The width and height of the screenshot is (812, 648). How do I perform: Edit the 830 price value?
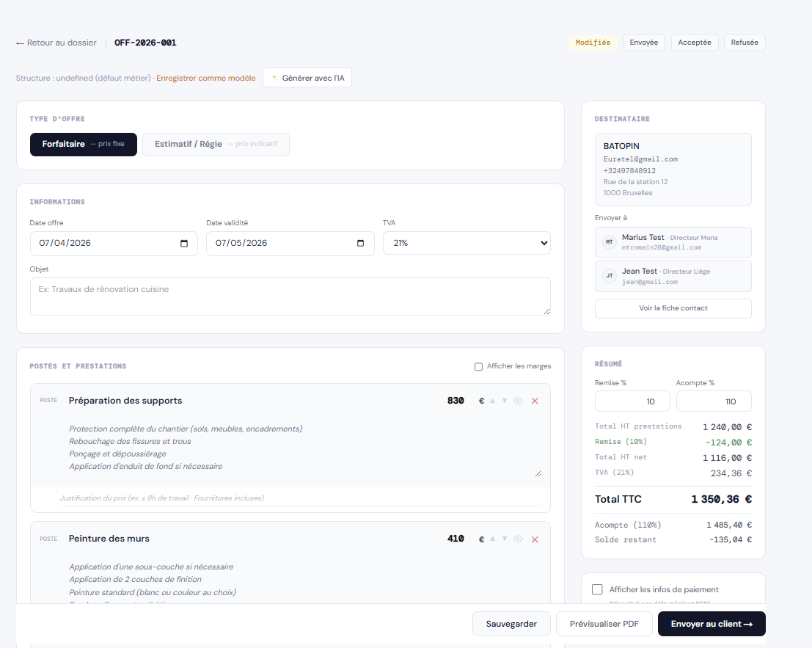(456, 401)
